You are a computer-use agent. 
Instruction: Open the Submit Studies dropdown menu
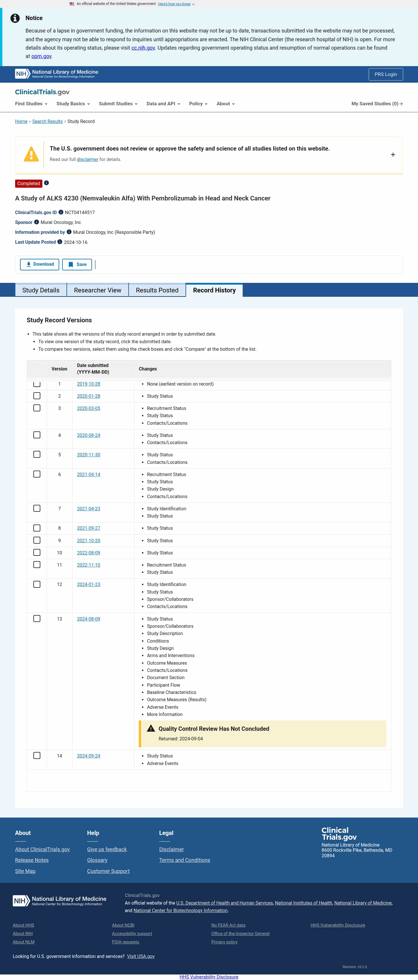[x=118, y=104]
